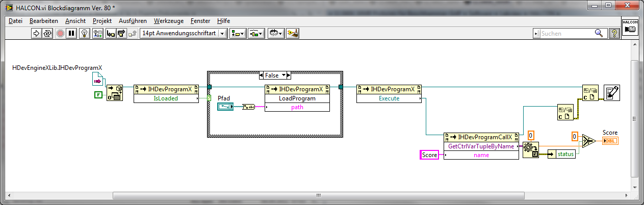This screenshot has width=644, height=205.
Task: Open the Werkzeuge menu
Action: pos(169,21)
